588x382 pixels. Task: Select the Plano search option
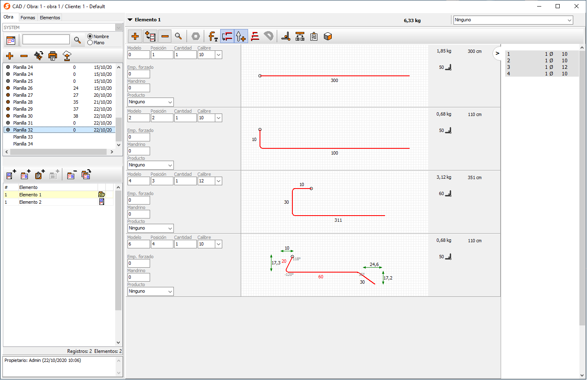point(91,42)
